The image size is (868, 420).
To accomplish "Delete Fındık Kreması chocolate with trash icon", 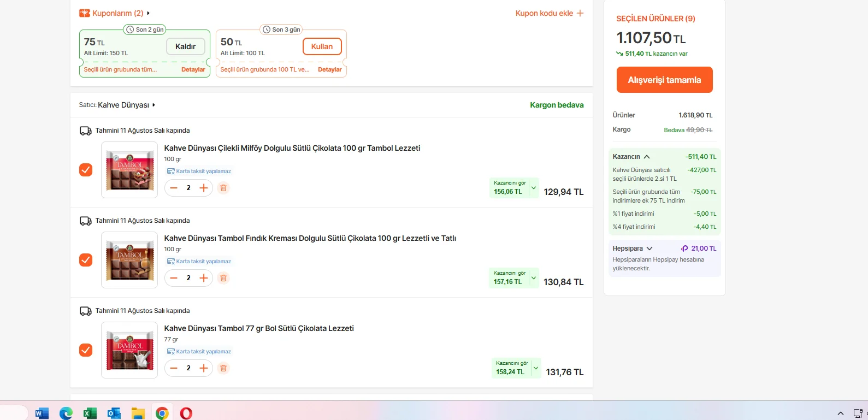I will click(x=223, y=278).
